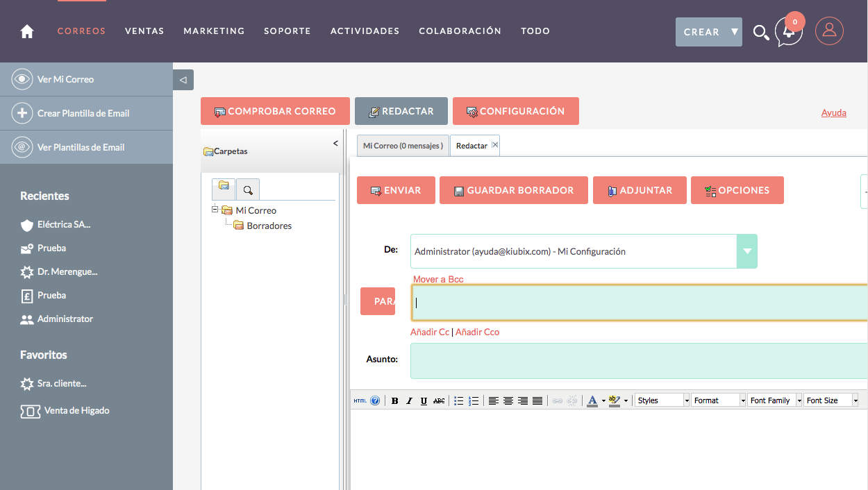Click the Añadir Cc link
Viewport: 868px width, 490px height.
(430, 332)
